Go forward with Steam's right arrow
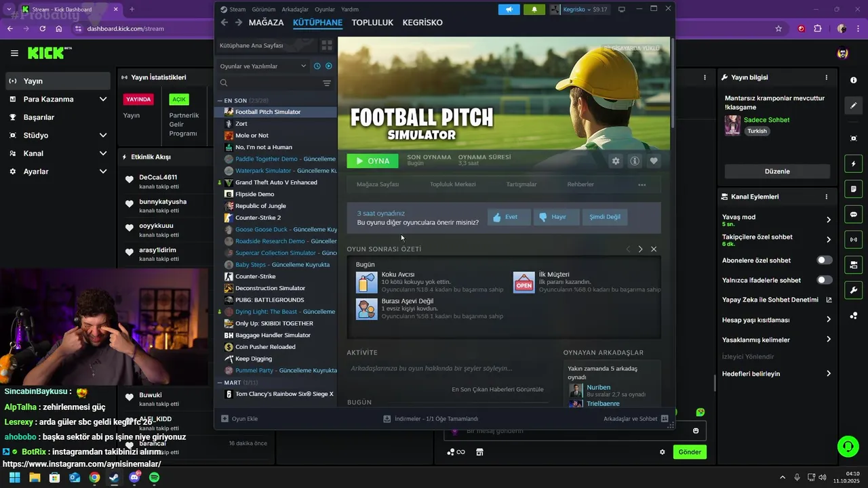Screen dimensions: 868x488 (x=239, y=22)
